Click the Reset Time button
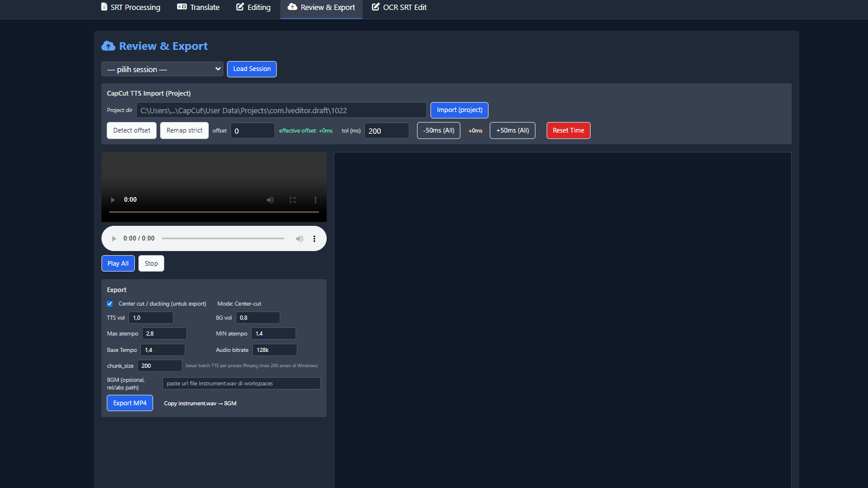 click(568, 131)
